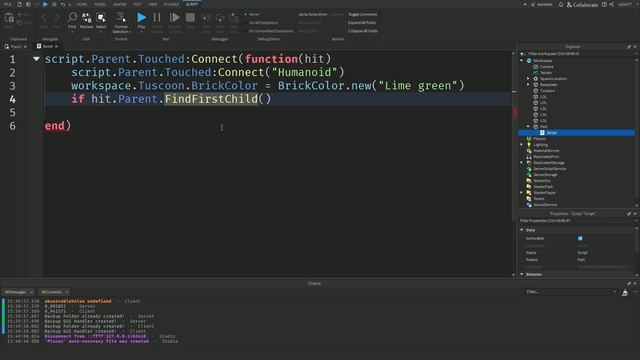
Task: Open the FILE menu
Action: (x=8, y=4)
